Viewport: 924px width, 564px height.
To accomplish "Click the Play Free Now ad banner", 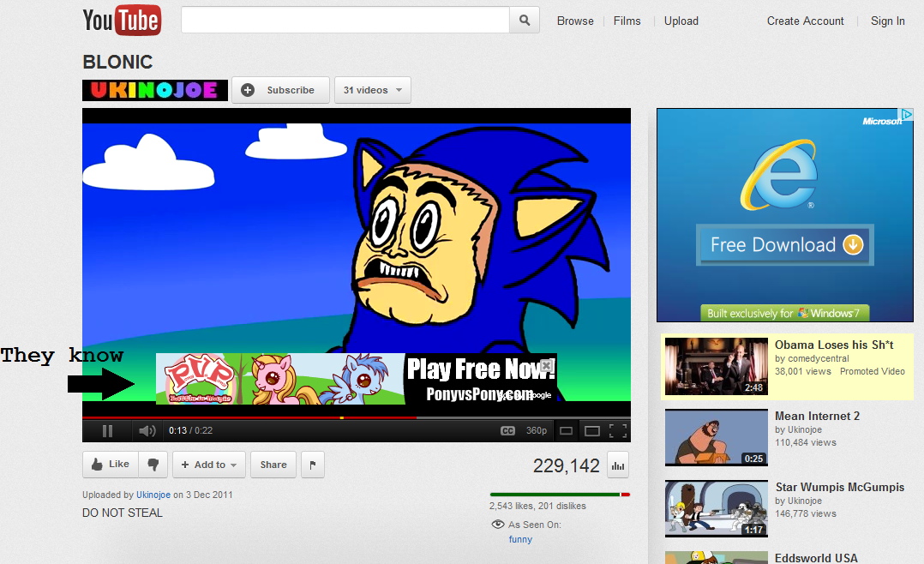I will 356,379.
